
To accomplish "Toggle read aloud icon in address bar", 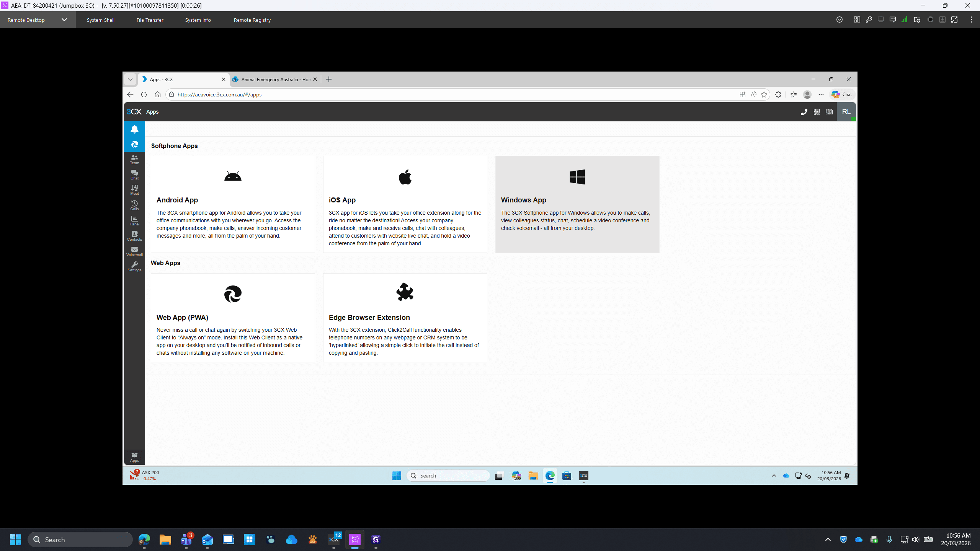I will [753, 95].
